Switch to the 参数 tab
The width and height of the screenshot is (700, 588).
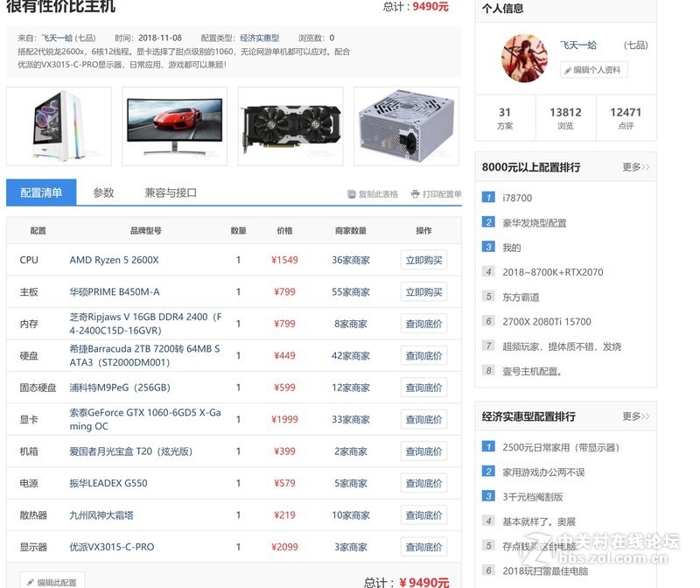pyautogui.click(x=103, y=192)
